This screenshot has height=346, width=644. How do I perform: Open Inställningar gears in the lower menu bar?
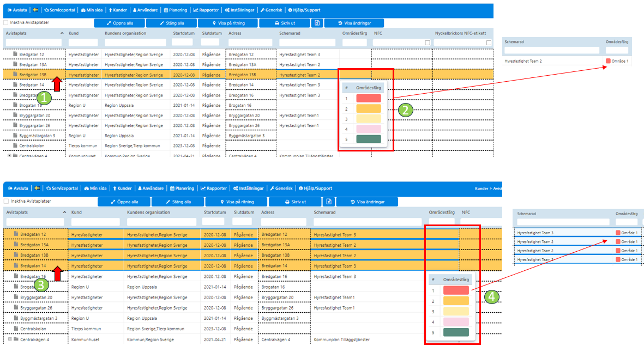249,189
